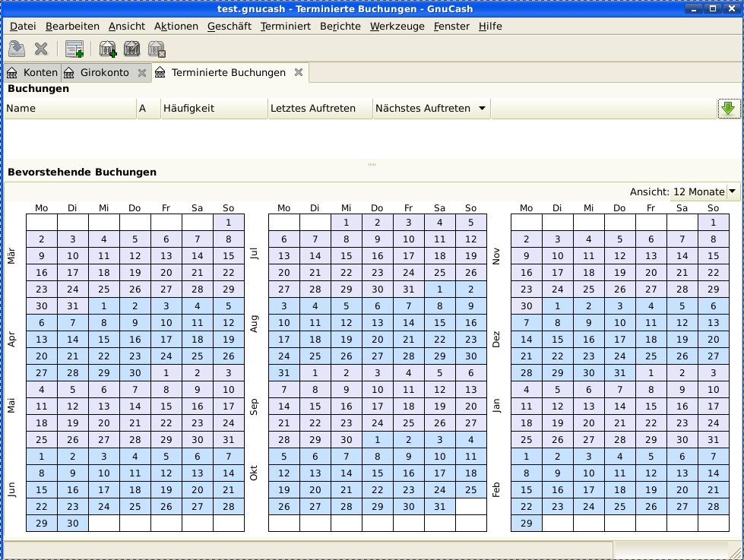Click the delete scheduled transaction toolbar icon
The width and height of the screenshot is (744, 560).
point(157,49)
